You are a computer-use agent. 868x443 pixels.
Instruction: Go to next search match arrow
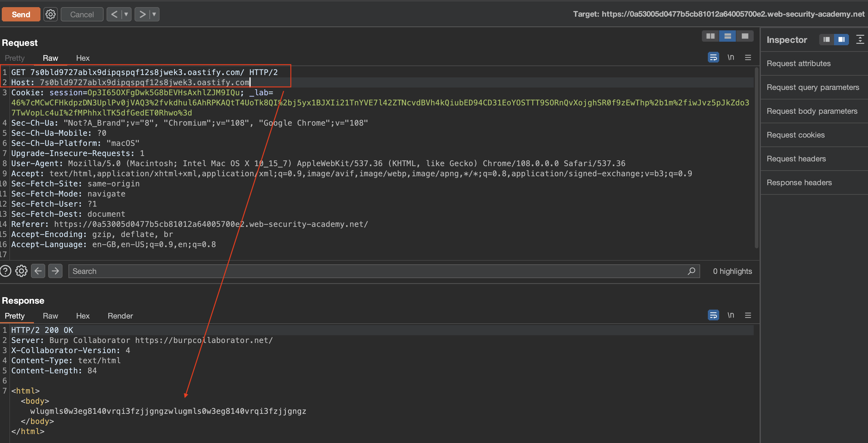(x=55, y=271)
